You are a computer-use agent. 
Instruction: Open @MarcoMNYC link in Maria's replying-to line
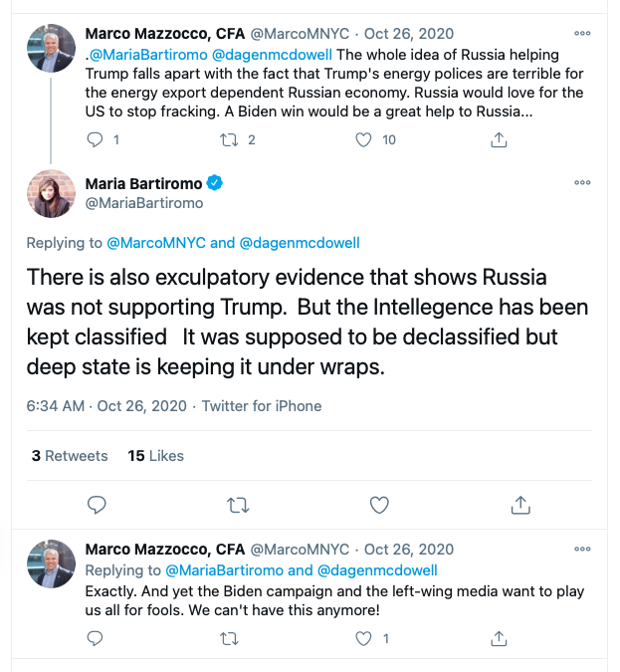click(x=155, y=243)
